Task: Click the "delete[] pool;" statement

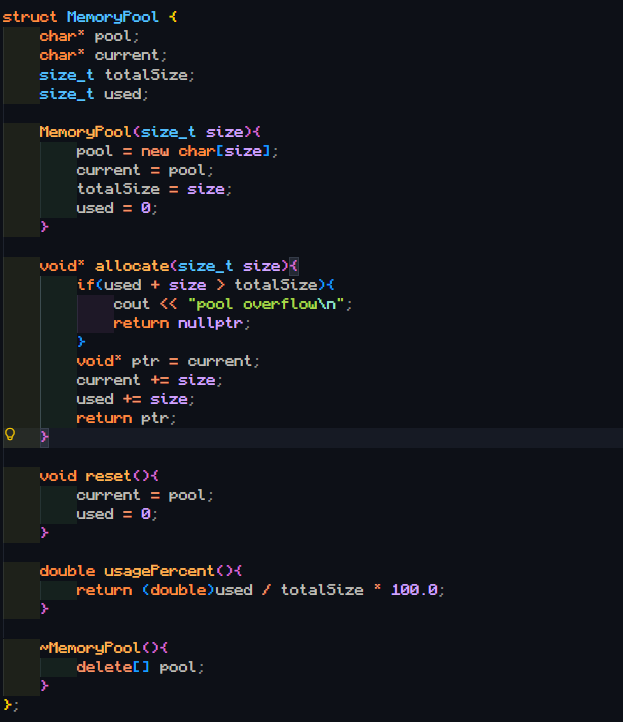Action: click(x=140, y=667)
